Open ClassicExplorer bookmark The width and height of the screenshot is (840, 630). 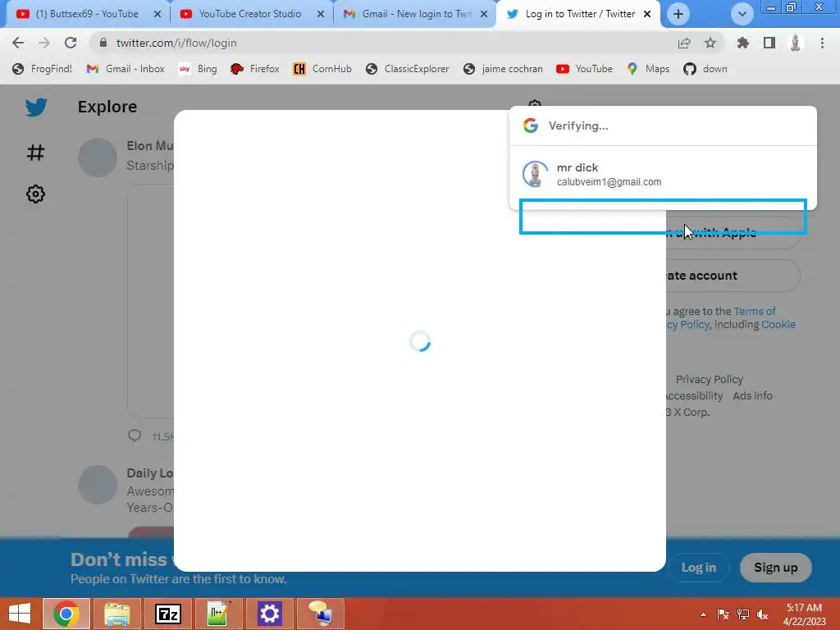(408, 69)
